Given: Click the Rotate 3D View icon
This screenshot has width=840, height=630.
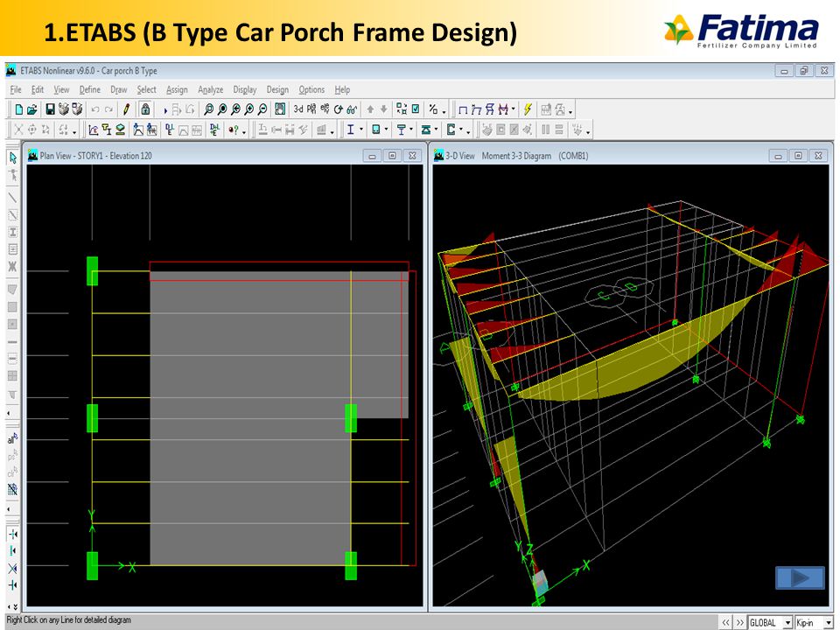Looking at the screenshot, I should coord(338,110).
